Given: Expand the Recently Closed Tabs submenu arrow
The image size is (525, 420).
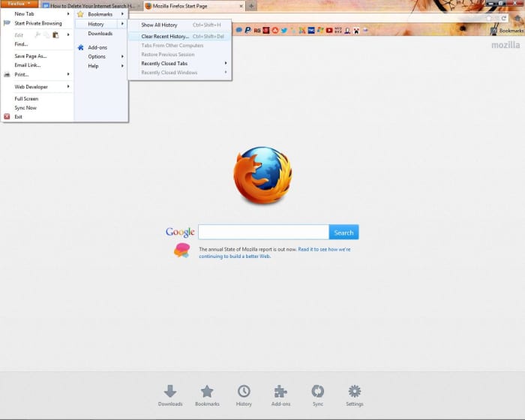Looking at the screenshot, I should [226, 63].
